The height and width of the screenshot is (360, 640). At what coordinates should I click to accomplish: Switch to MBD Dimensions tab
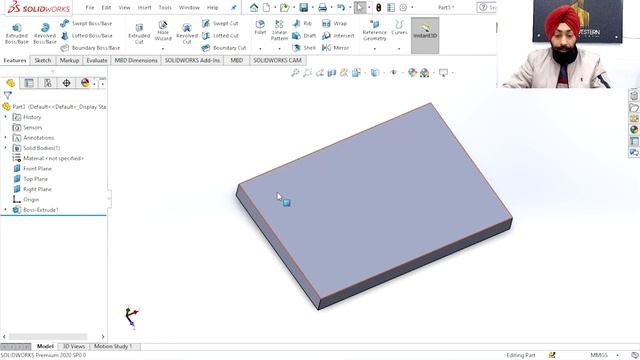[x=136, y=60]
